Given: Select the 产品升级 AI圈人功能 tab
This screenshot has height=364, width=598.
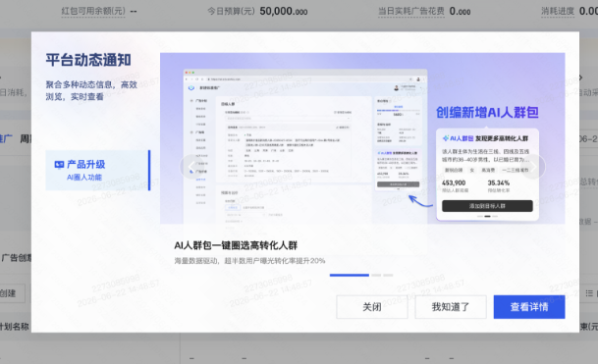Looking at the screenshot, I should pos(97,170).
